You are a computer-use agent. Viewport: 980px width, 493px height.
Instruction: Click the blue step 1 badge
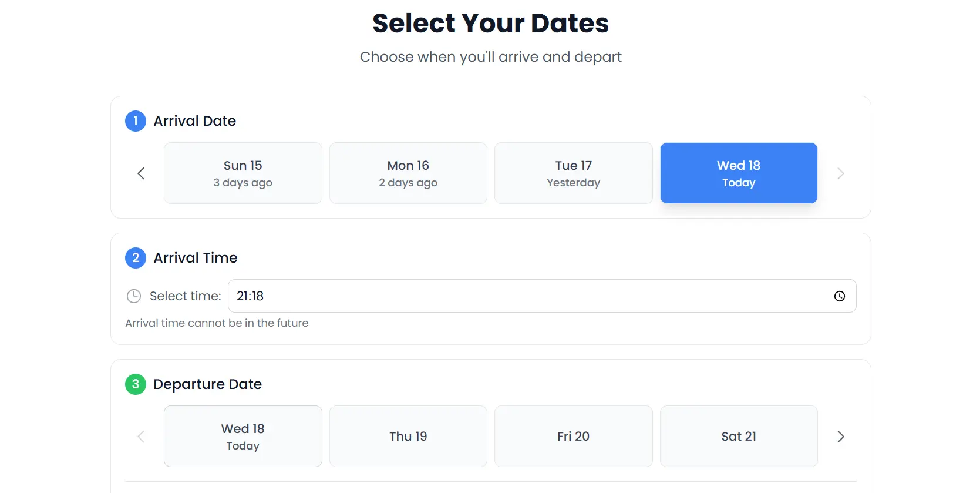(x=135, y=121)
